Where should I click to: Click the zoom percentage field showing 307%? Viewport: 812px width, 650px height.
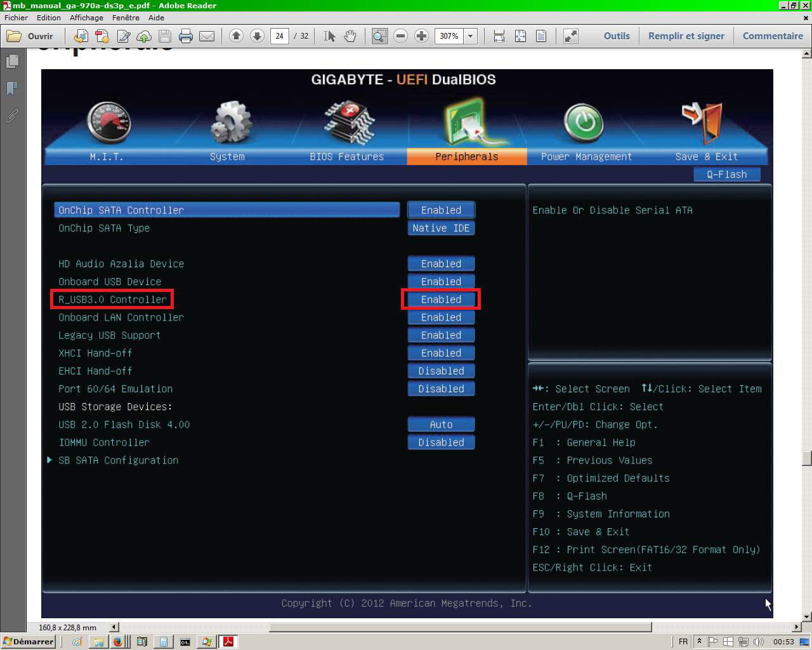coord(450,36)
